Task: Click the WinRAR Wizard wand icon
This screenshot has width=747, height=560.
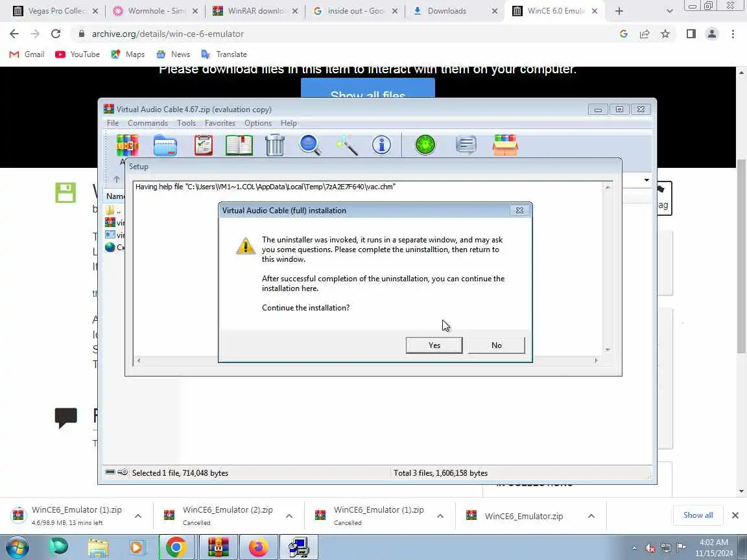Action: 346,145
